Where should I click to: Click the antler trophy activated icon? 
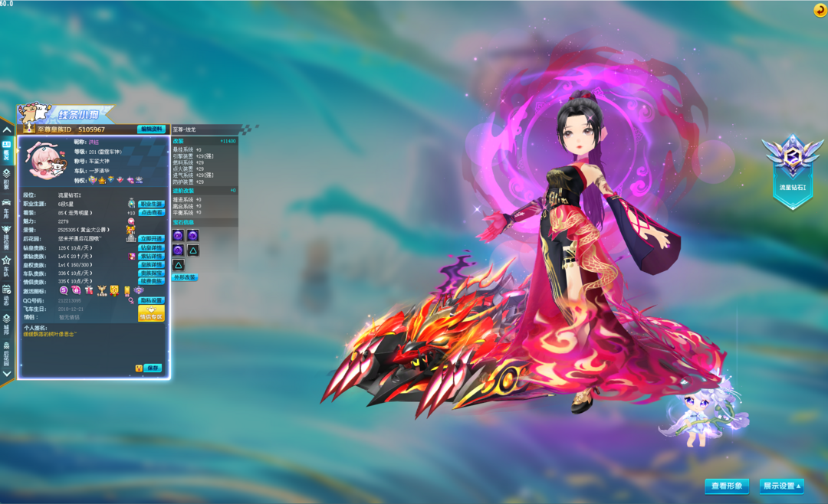[x=101, y=290]
